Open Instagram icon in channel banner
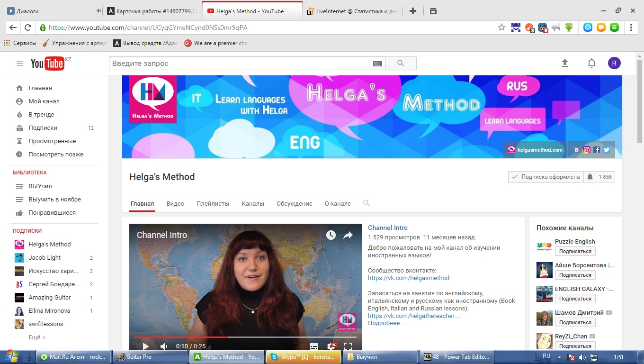 (x=587, y=150)
